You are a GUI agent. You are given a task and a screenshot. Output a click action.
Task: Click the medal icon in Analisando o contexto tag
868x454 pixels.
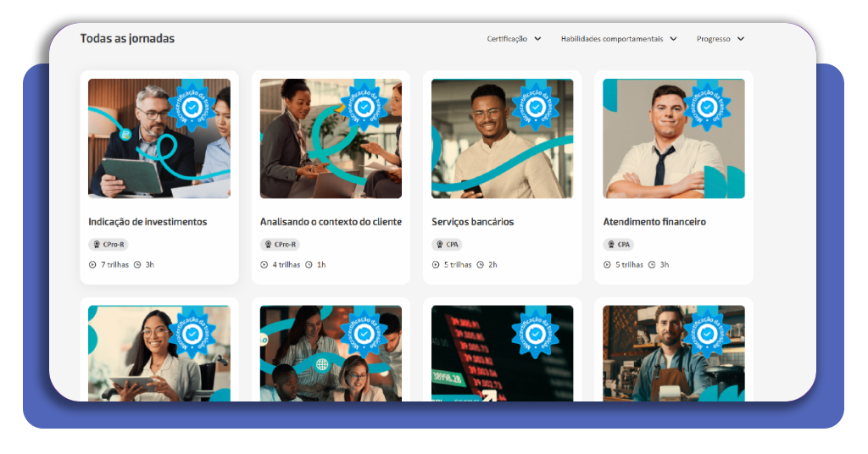click(268, 244)
